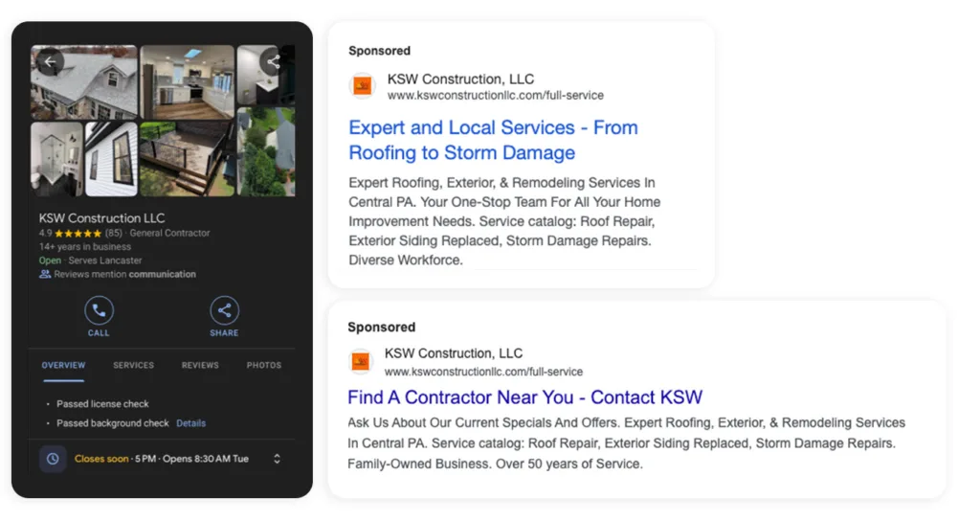The height and width of the screenshot is (521, 980).
Task: Click '14+ years in business' text
Action: point(85,246)
